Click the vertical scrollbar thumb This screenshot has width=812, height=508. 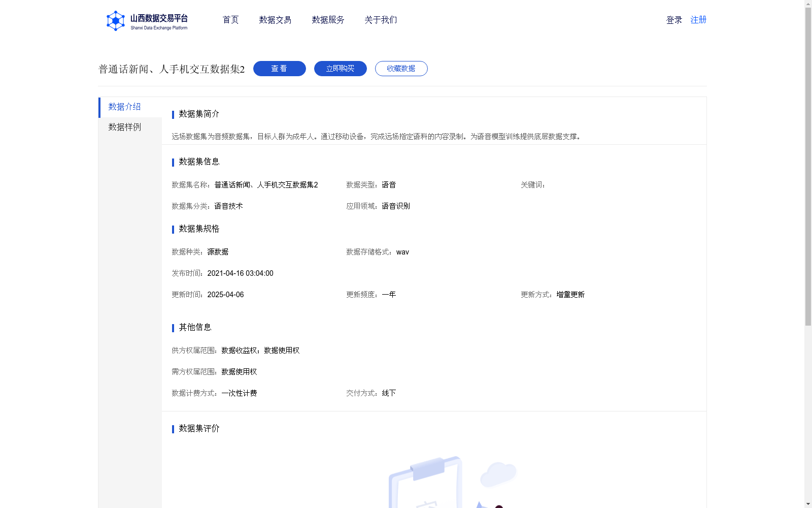(808, 167)
